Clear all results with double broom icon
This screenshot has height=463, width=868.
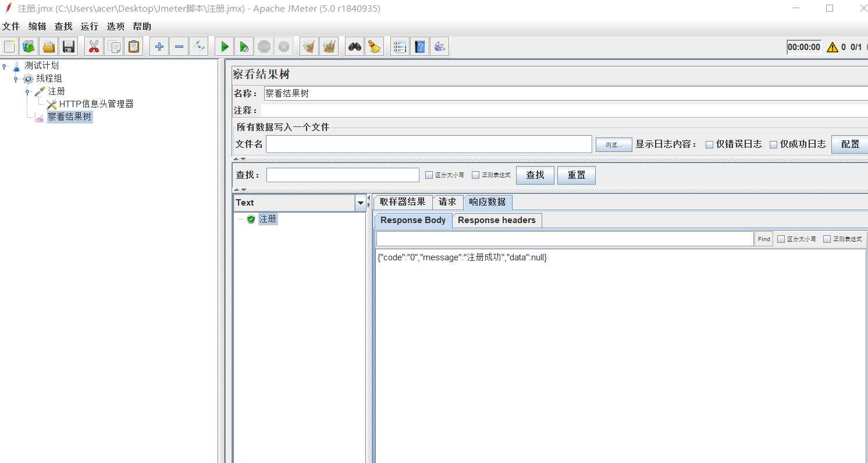coord(329,47)
